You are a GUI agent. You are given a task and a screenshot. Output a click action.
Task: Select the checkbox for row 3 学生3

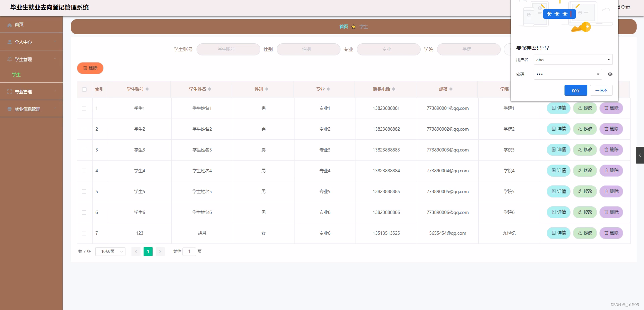tap(84, 150)
